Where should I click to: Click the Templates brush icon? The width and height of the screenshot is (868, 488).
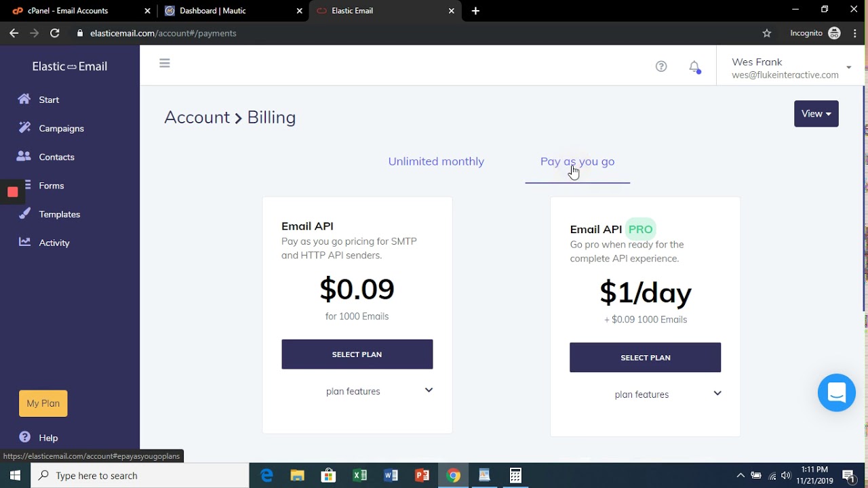coord(24,213)
